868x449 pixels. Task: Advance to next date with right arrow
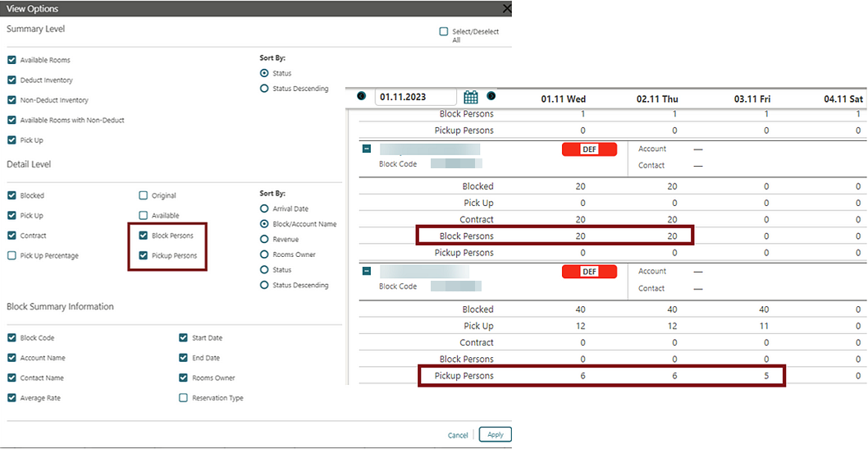click(491, 96)
